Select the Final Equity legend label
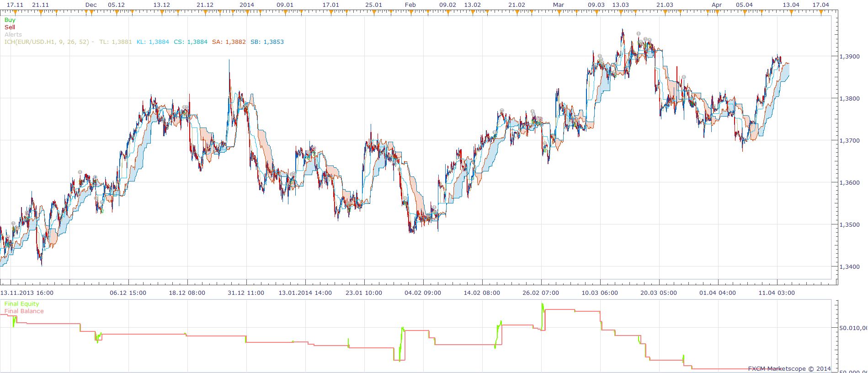Viewport: 868px width, 373px height. (22, 304)
